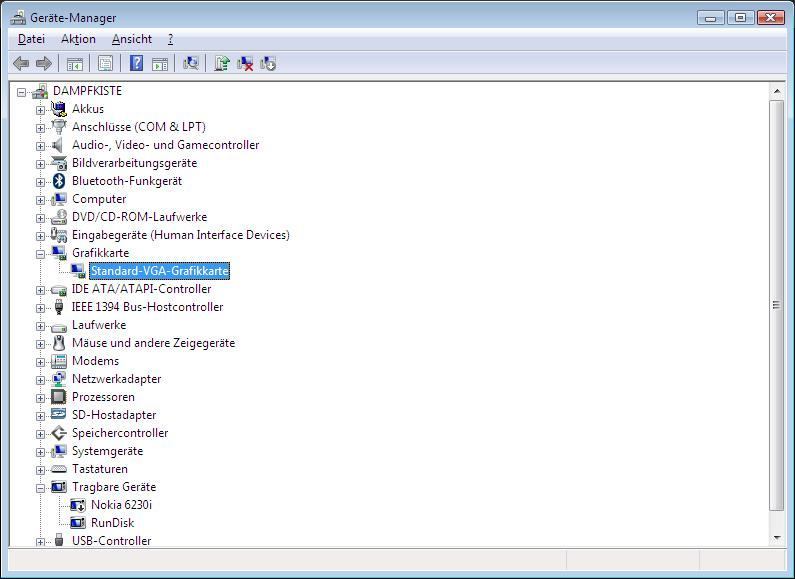Select Eingabegeräte (Human Interface Devices) label
This screenshot has height=579, width=795.
coord(180,235)
